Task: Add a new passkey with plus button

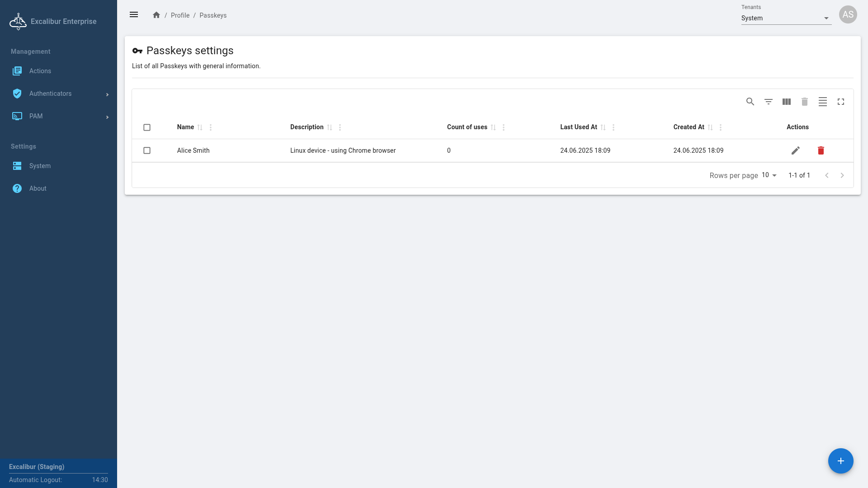Action: tap(840, 460)
